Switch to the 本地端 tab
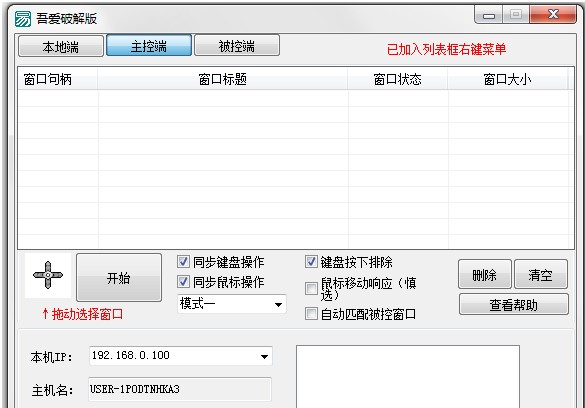The width and height of the screenshot is (585, 408). [x=61, y=46]
